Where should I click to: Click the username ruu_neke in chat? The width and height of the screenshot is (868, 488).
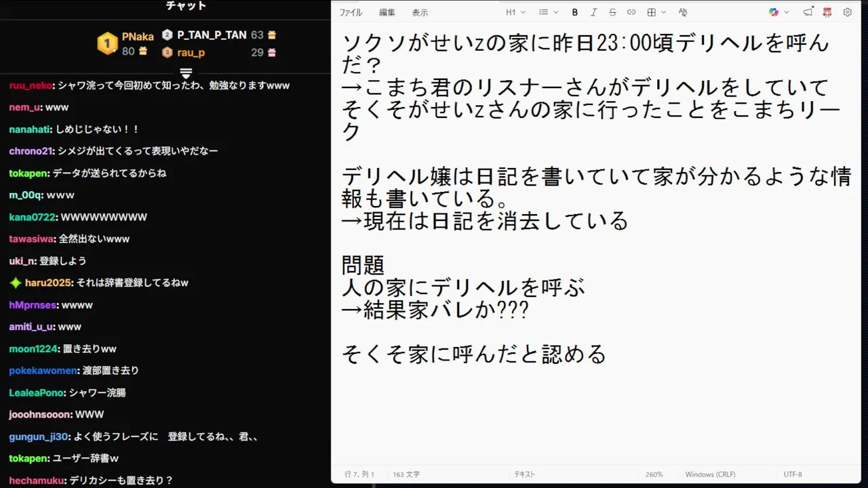point(31,85)
